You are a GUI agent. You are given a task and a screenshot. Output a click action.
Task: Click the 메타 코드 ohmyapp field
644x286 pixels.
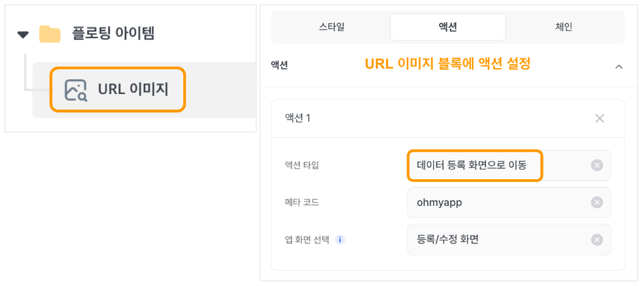click(509, 202)
